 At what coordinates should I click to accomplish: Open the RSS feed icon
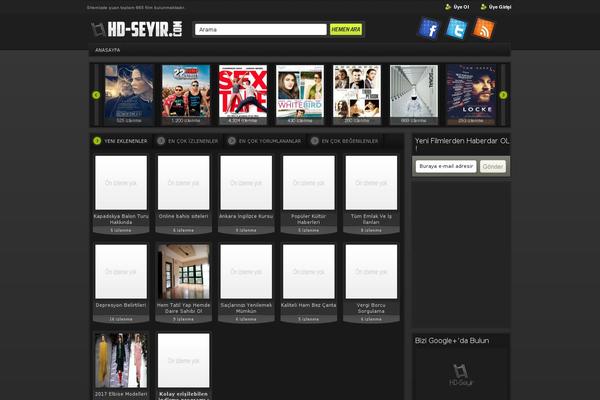point(483,28)
